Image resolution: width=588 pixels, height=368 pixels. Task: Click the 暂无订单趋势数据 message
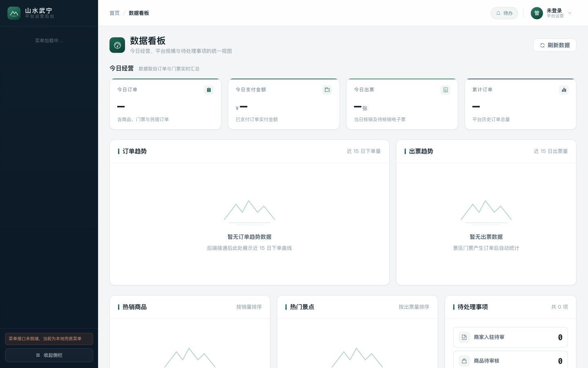249,237
